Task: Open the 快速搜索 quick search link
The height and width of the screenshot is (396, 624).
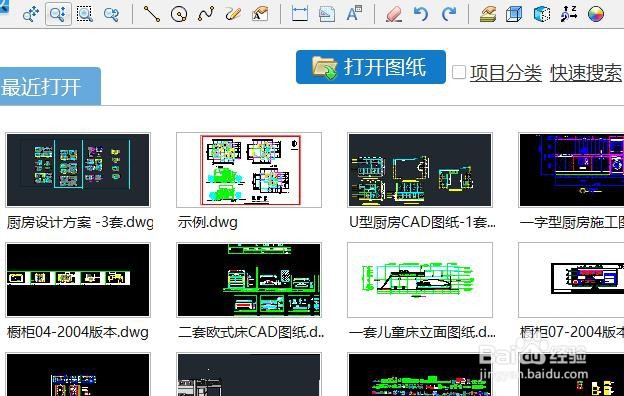Action: [586, 73]
